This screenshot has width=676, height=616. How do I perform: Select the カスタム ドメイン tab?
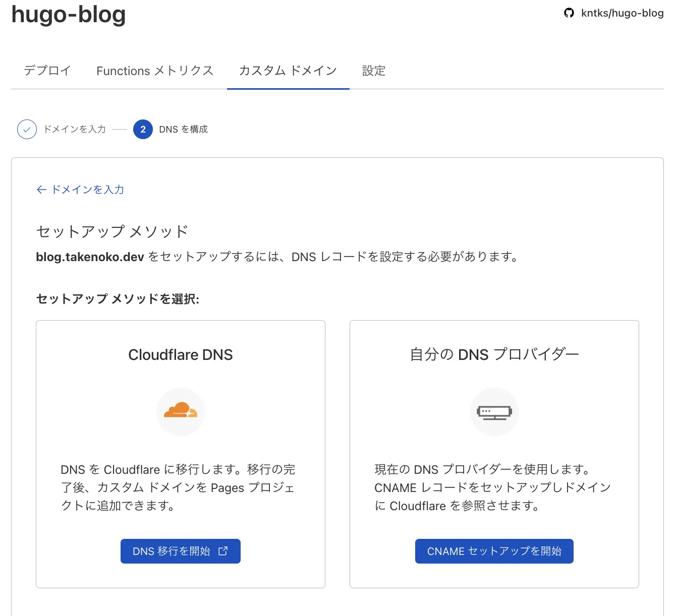pyautogui.click(x=288, y=71)
